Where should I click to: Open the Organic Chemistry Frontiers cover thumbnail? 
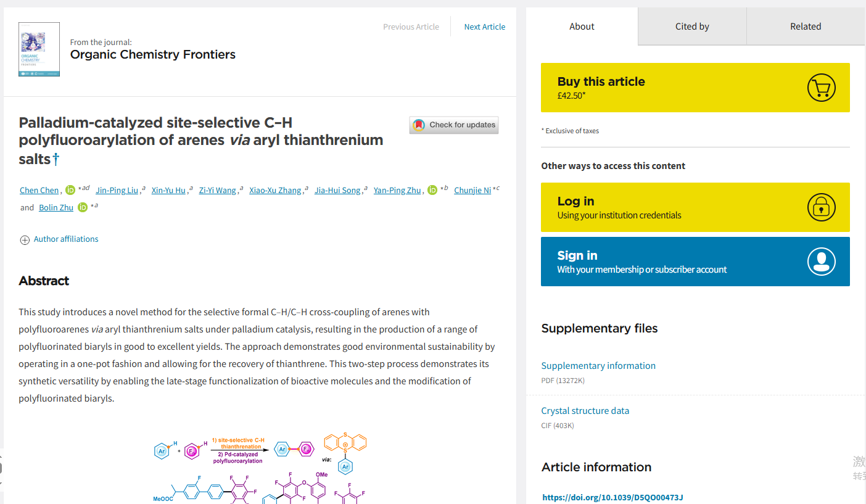(39, 49)
